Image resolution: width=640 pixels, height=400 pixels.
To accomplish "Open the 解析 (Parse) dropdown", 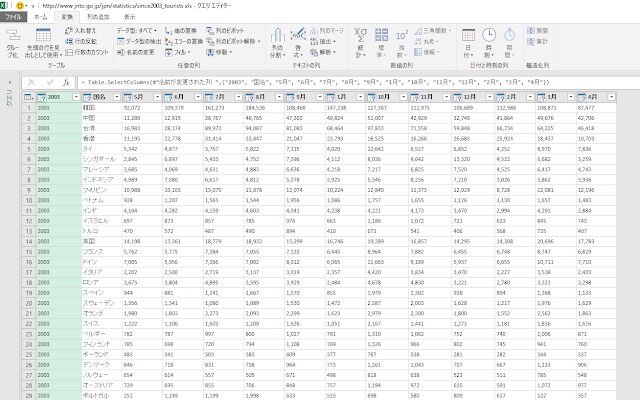I will click(x=323, y=52).
